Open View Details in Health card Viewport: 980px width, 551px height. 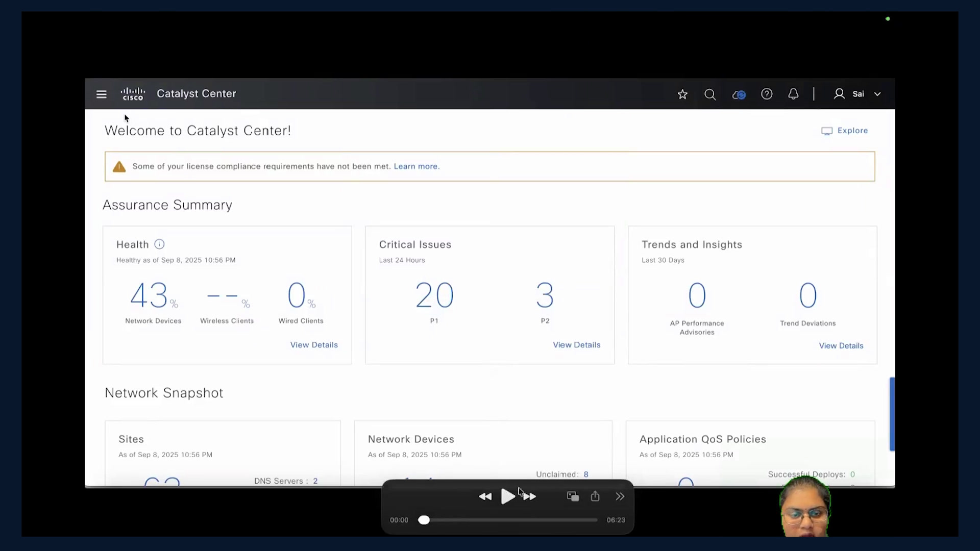tap(314, 345)
